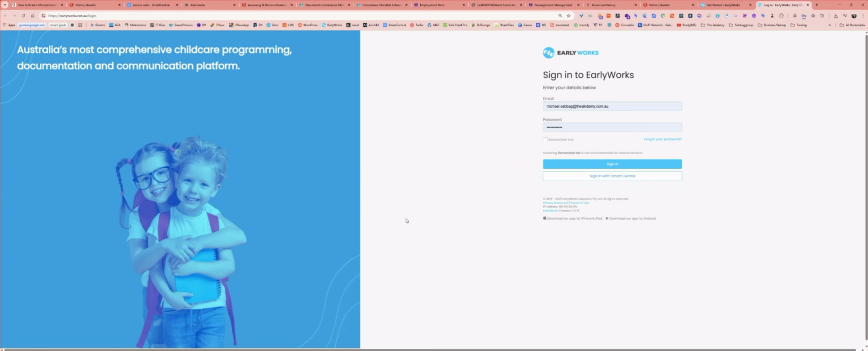Open the browser three-dot menu
868x351 pixels.
click(x=863, y=16)
